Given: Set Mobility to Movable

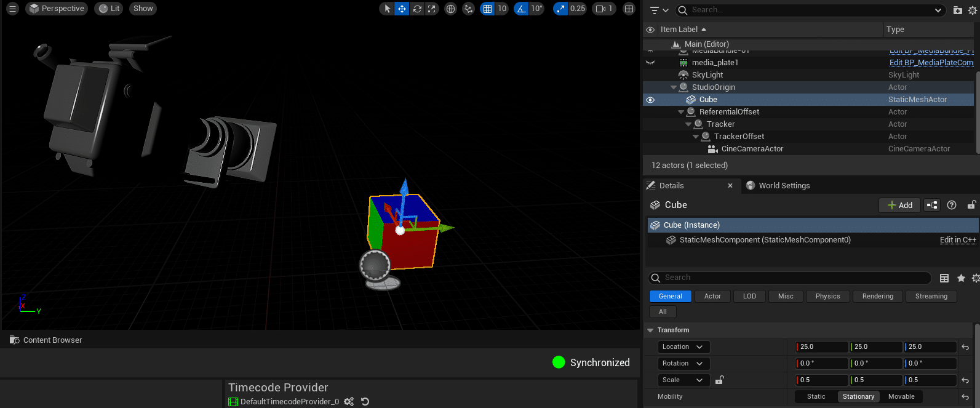Looking at the screenshot, I should pos(901,397).
